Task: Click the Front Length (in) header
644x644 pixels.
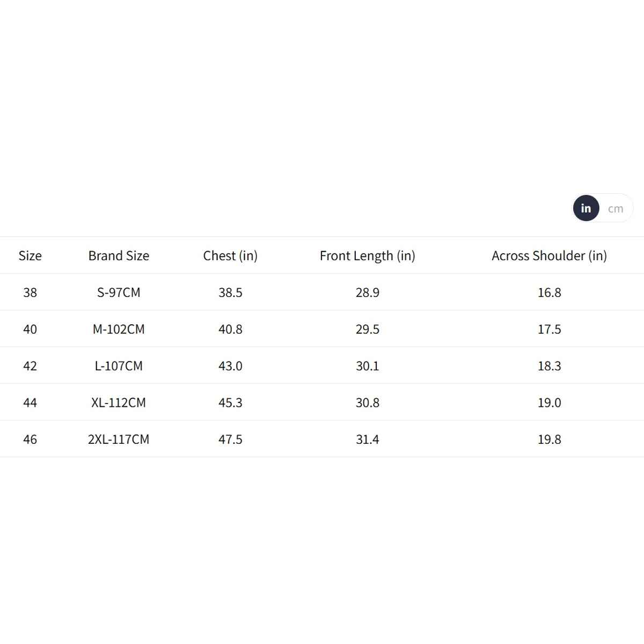Action: click(368, 256)
